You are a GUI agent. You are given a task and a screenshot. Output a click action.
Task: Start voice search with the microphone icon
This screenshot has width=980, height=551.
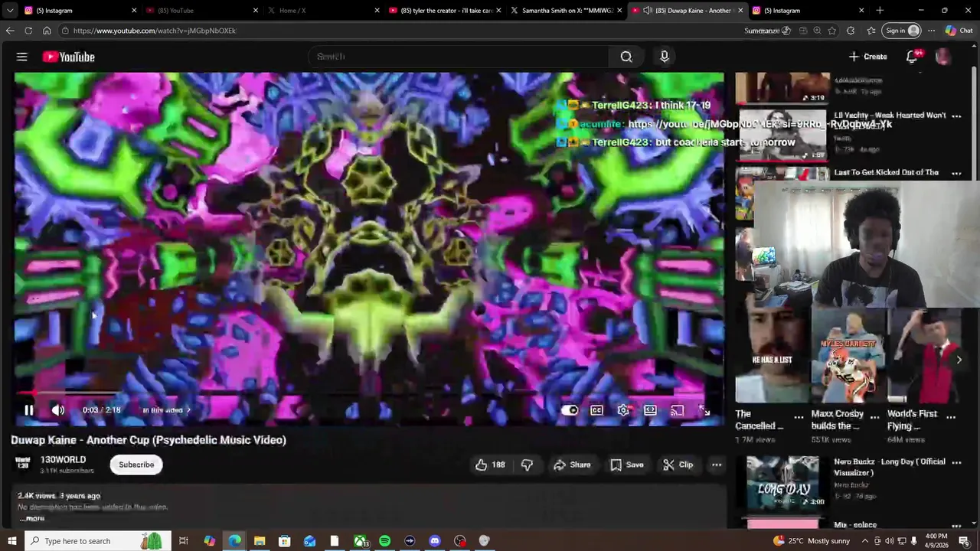tap(665, 57)
